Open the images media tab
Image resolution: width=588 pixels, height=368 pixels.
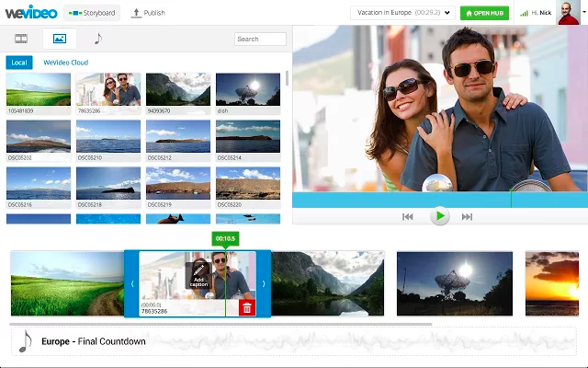(x=60, y=39)
